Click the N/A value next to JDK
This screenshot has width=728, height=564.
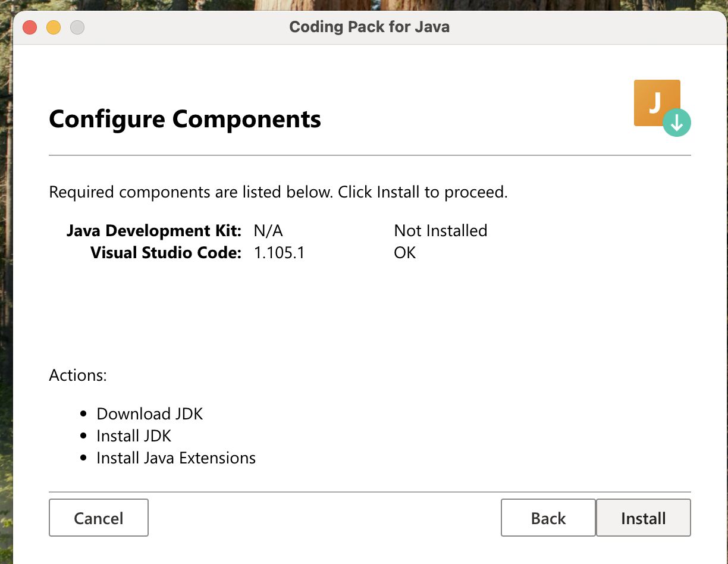click(x=268, y=230)
